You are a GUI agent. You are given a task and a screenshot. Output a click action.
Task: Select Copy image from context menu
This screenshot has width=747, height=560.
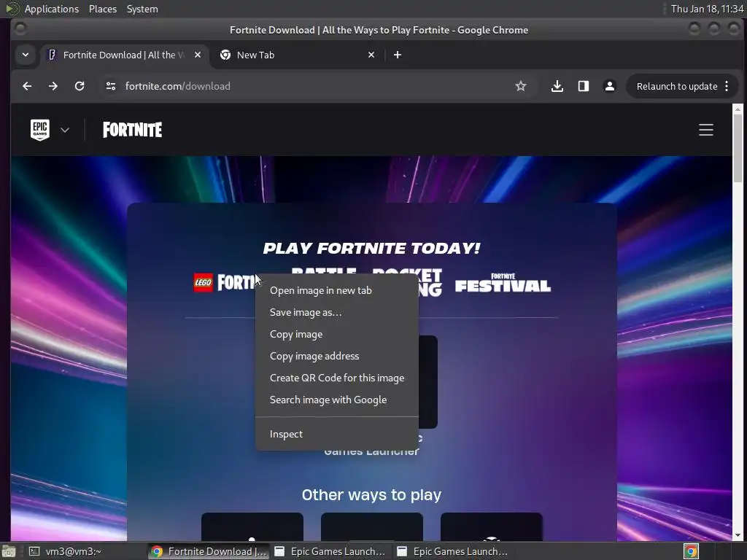click(x=337, y=334)
